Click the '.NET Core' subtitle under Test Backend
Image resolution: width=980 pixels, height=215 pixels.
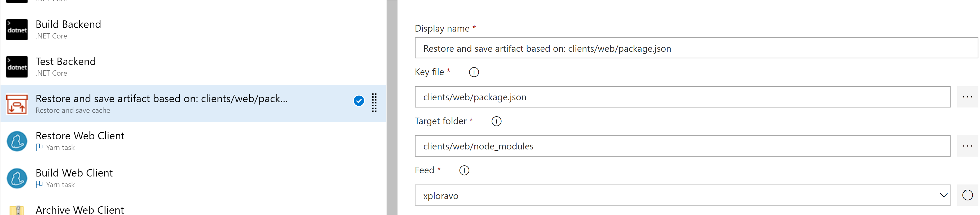51,73
